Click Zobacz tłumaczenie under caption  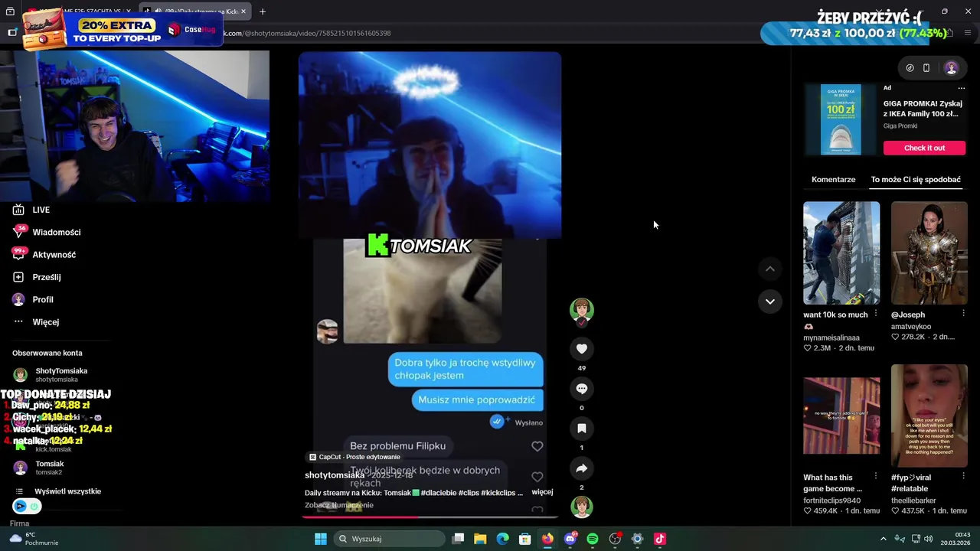click(x=339, y=505)
